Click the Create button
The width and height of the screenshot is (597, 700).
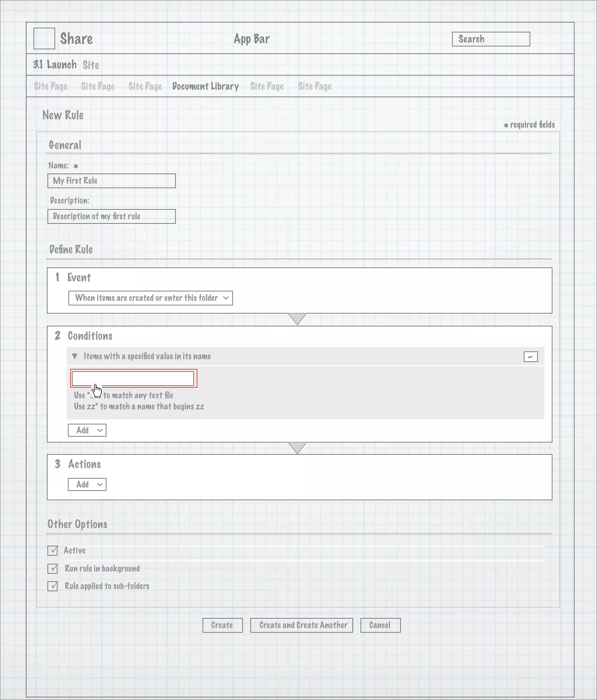pos(222,625)
